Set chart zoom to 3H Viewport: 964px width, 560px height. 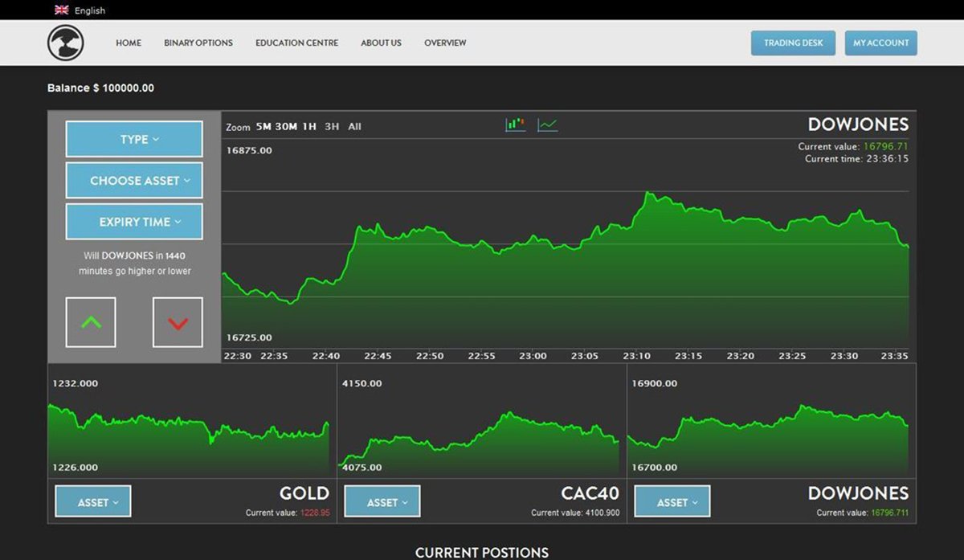click(332, 127)
